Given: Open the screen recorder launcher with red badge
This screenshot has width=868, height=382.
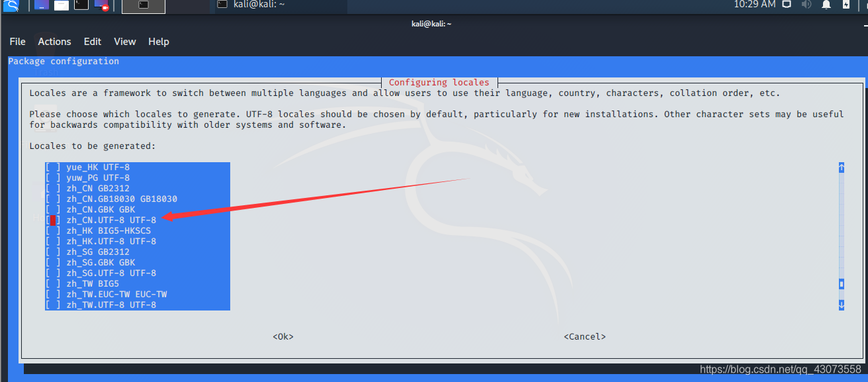Looking at the screenshot, I should 102,5.
